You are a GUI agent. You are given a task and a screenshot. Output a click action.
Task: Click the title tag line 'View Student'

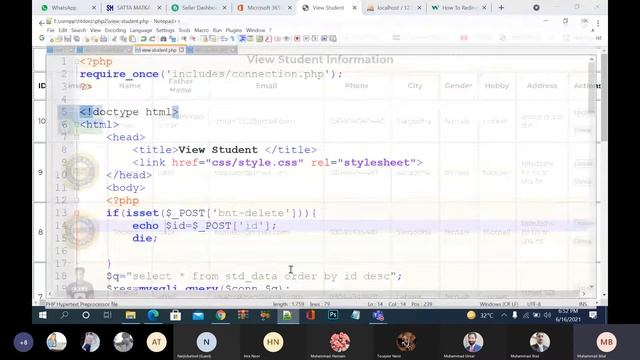tap(224, 150)
